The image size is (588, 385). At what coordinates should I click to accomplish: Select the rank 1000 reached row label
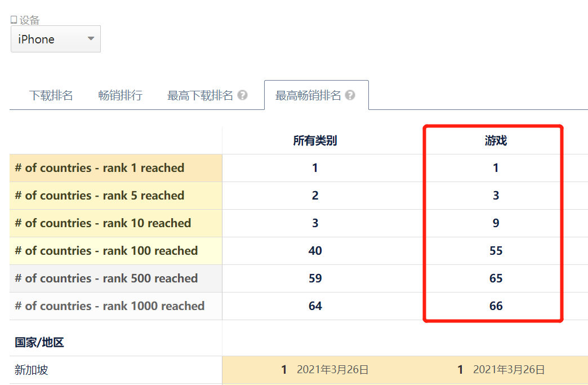(110, 306)
